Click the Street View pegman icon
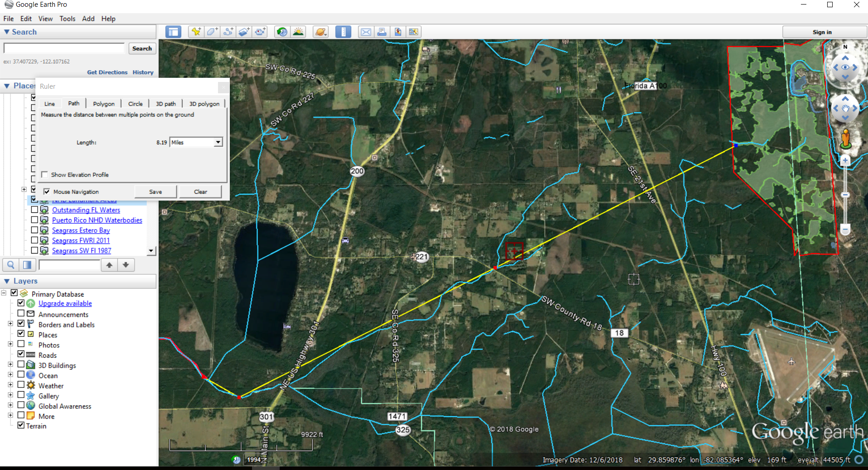Screen dimensions: 868x470 (x=845, y=139)
